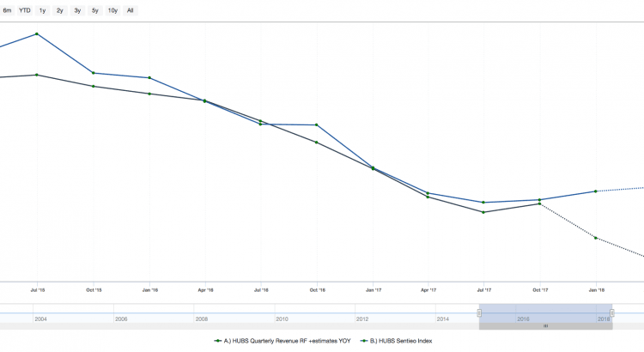644x352 pixels.
Task: Choose the 2y range option
Action: 59,10
